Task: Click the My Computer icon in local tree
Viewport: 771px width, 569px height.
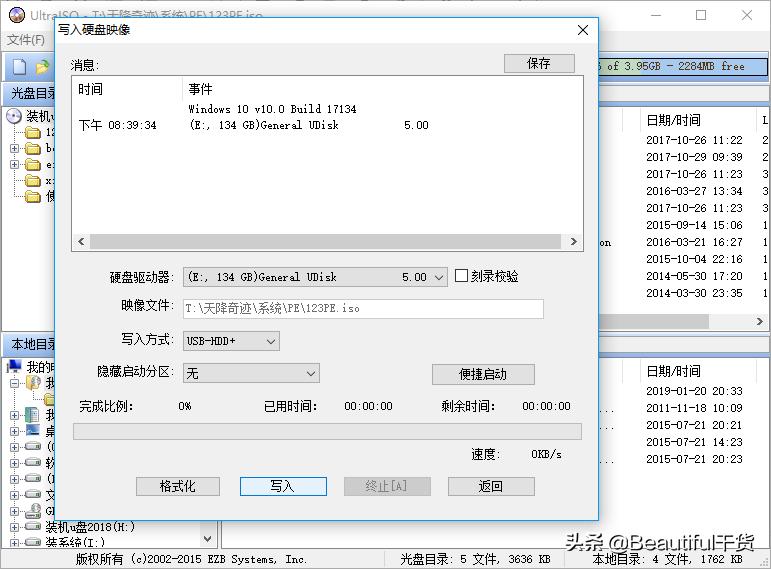Action: 14,366
